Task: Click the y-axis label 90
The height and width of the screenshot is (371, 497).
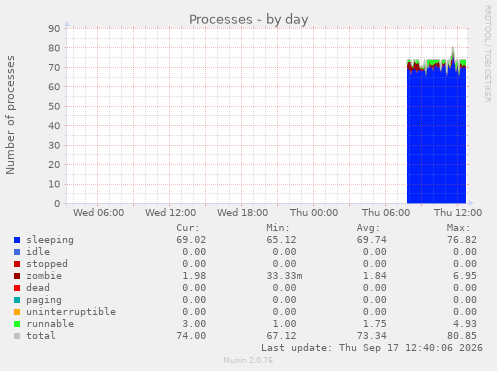Action: pyautogui.click(x=54, y=29)
